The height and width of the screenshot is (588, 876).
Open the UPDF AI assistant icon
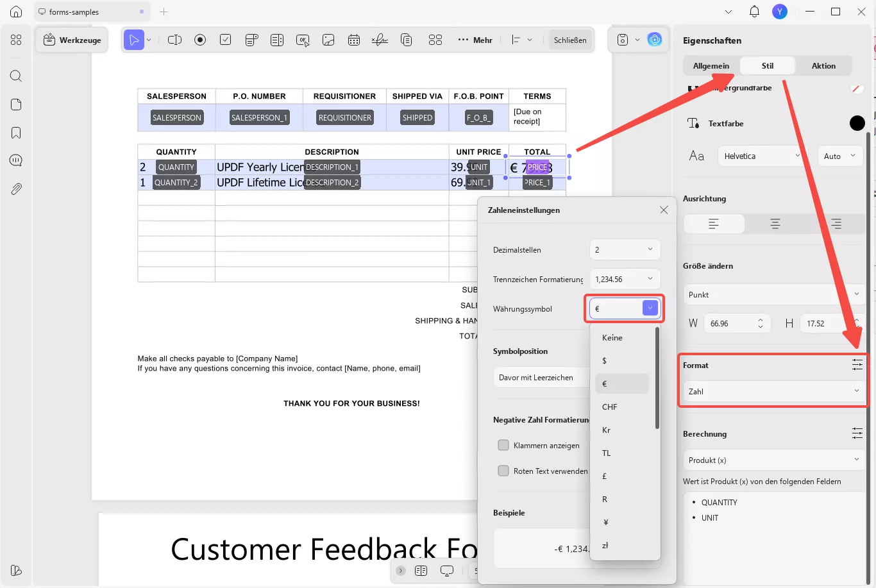coord(655,40)
